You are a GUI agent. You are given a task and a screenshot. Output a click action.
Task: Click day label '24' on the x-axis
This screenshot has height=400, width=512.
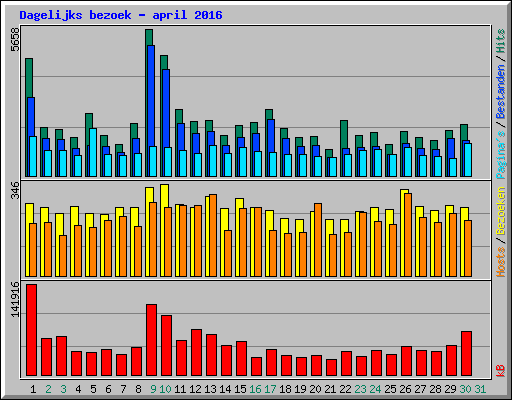375,389
